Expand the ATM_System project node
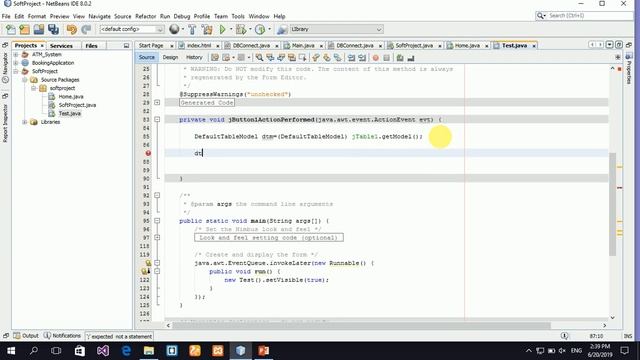Viewport: 640px width, 360px height. (16, 54)
